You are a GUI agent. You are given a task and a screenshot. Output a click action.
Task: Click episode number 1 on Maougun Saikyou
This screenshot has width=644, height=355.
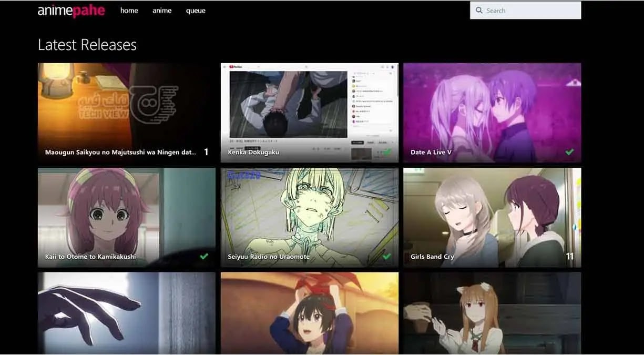[206, 152]
